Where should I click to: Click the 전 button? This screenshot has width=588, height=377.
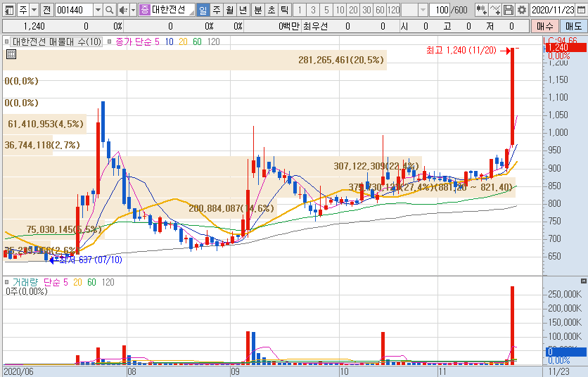pos(46,10)
